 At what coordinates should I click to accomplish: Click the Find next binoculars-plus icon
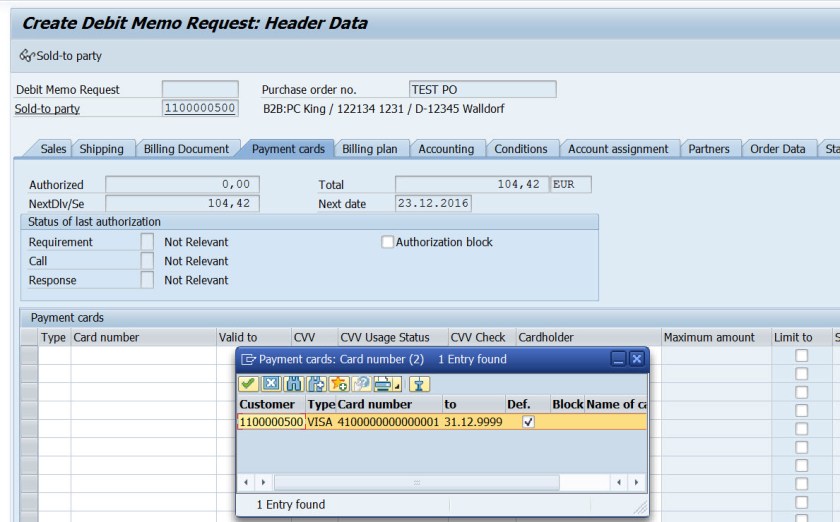pos(317,384)
